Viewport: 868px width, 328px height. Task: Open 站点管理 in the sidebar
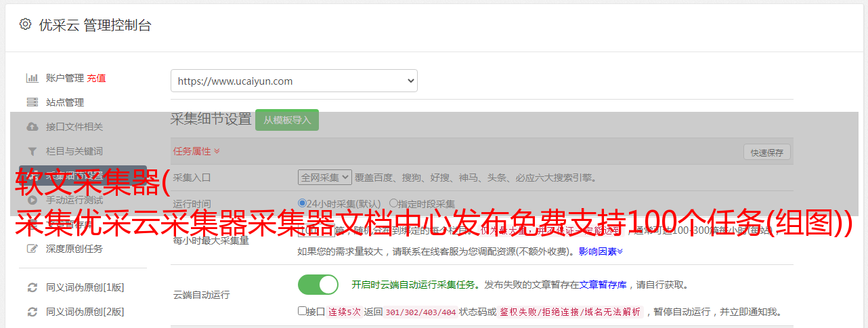point(65,102)
